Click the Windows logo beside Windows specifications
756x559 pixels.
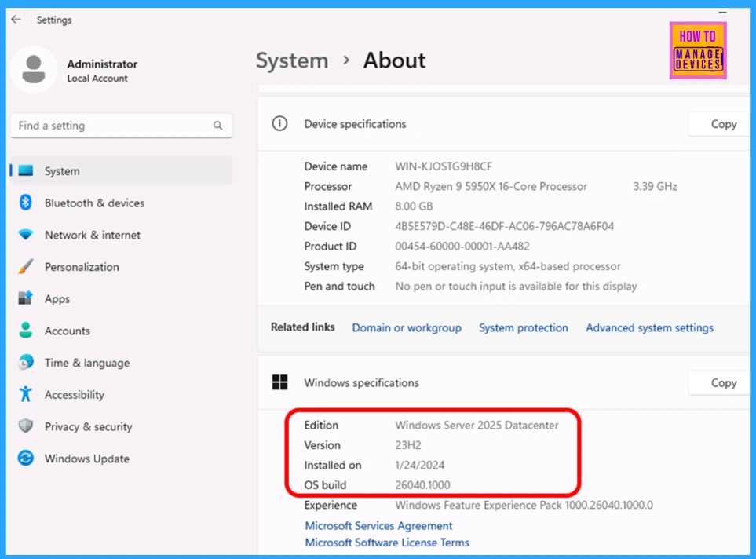tap(279, 382)
